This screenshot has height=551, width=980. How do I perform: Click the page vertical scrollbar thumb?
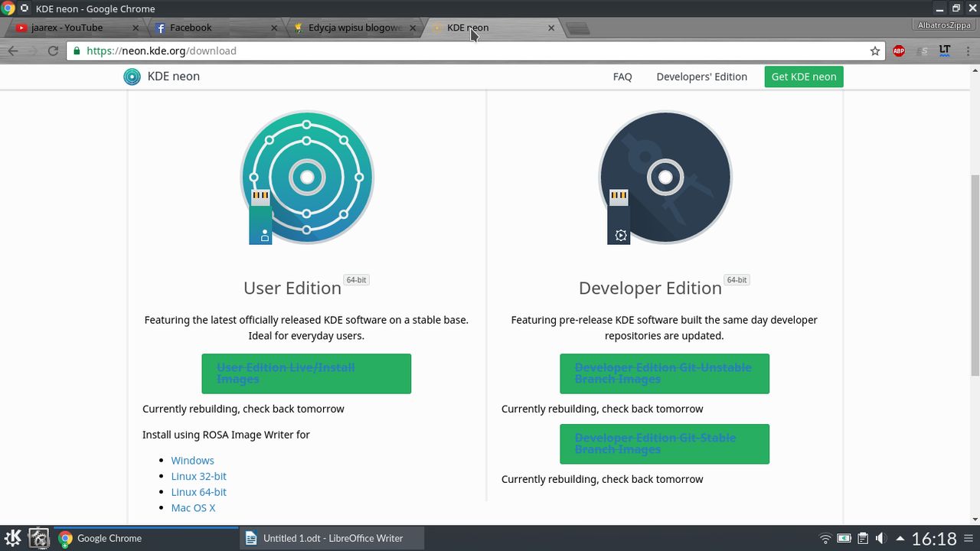(975, 275)
